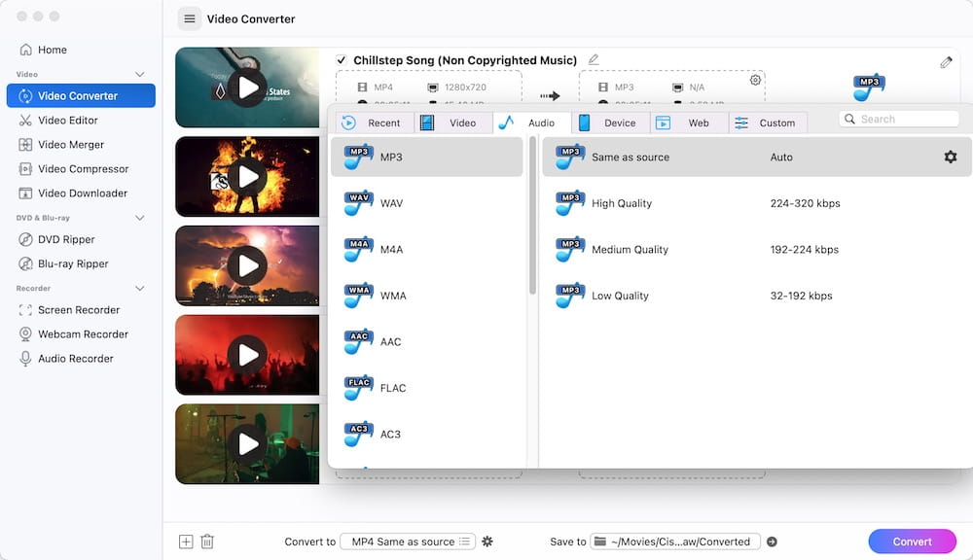Viewport: 973px width, 560px height.
Task: Switch to the Web tab
Action: [689, 122]
